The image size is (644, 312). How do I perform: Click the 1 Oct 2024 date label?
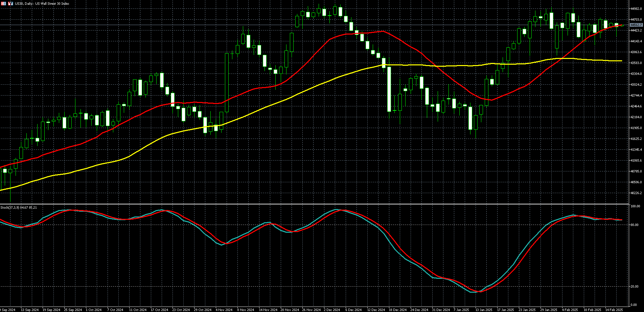94,310
